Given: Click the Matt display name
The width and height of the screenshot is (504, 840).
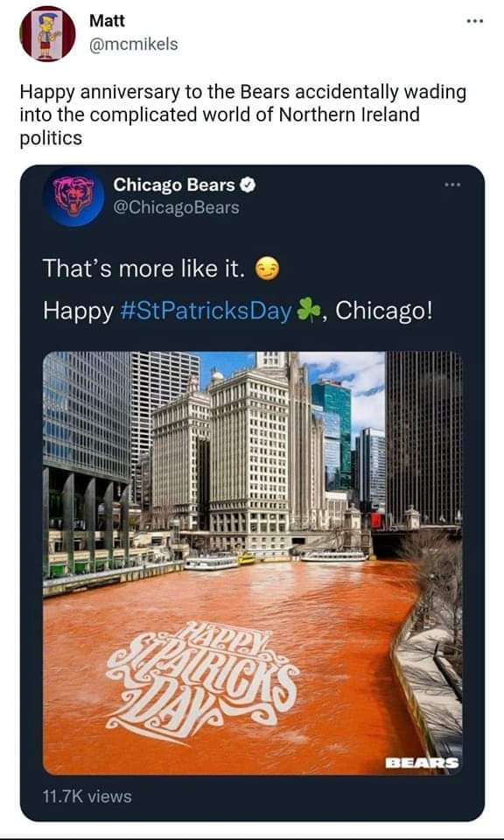Looking at the screenshot, I should click(x=107, y=21).
